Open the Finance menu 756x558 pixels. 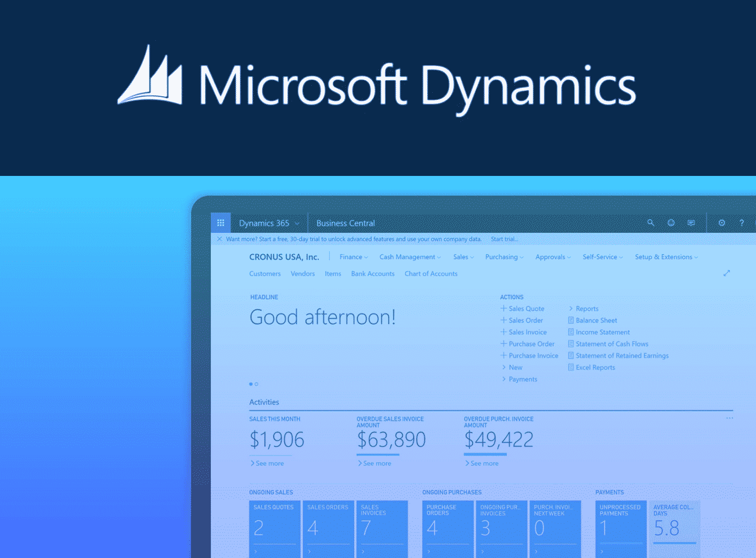354,257
